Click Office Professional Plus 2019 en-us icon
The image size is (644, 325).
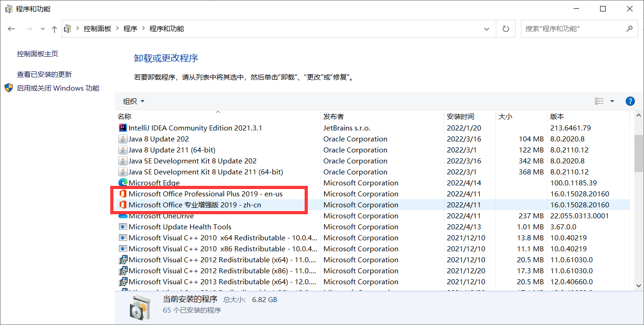point(123,194)
